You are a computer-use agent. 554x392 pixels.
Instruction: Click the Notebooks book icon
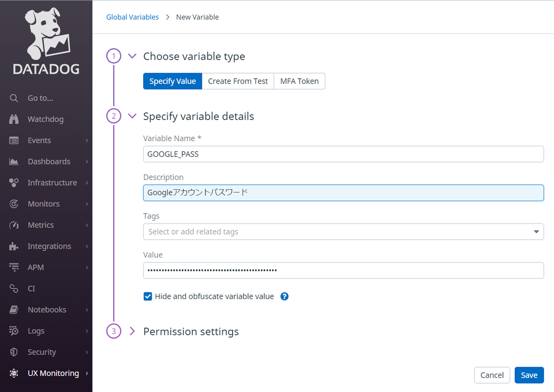(14, 310)
